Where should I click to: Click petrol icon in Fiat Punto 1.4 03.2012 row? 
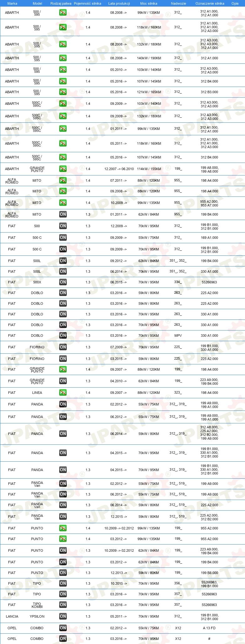(63, 539)
